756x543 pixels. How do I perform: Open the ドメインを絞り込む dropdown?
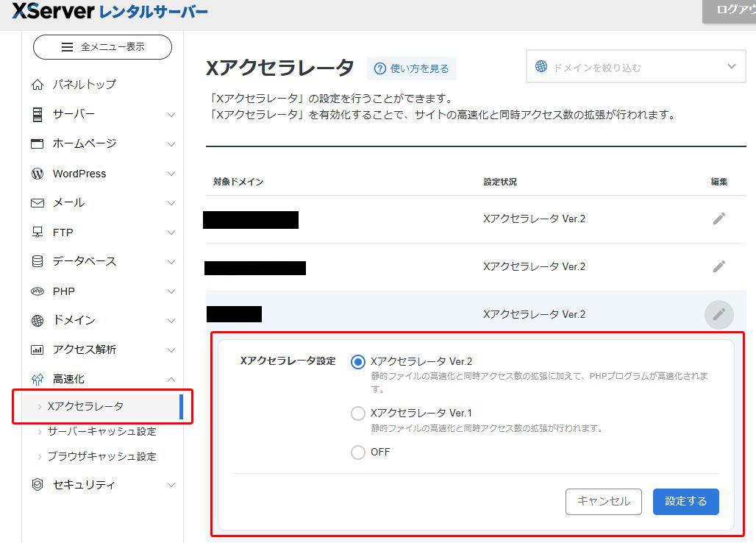tap(635, 67)
